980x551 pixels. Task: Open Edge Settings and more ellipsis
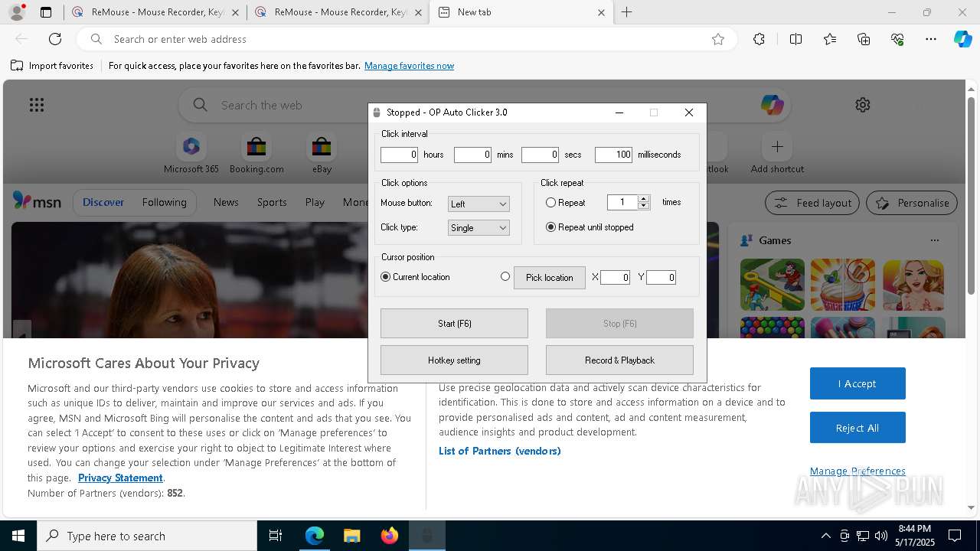931,39
